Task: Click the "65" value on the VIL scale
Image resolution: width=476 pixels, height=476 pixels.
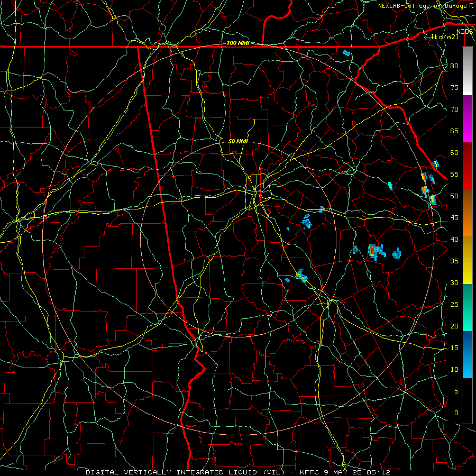Action: coord(454,131)
